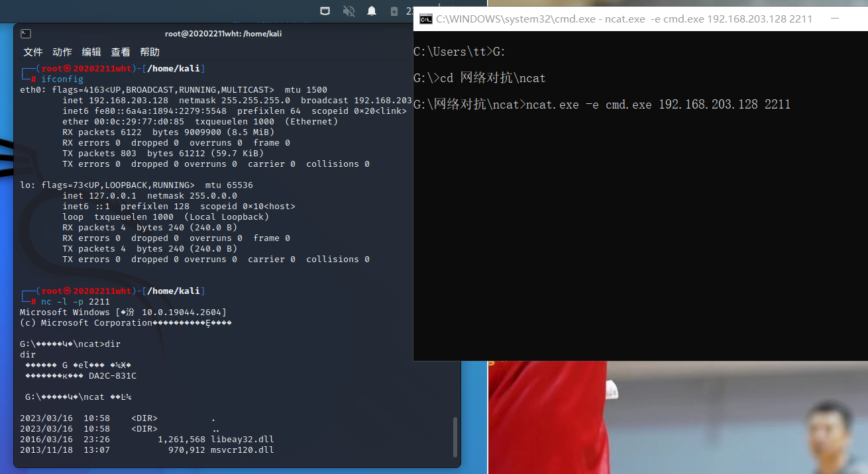Unmute audio via the muted speaker icon
Screen dimensions: 868x474
349,11
